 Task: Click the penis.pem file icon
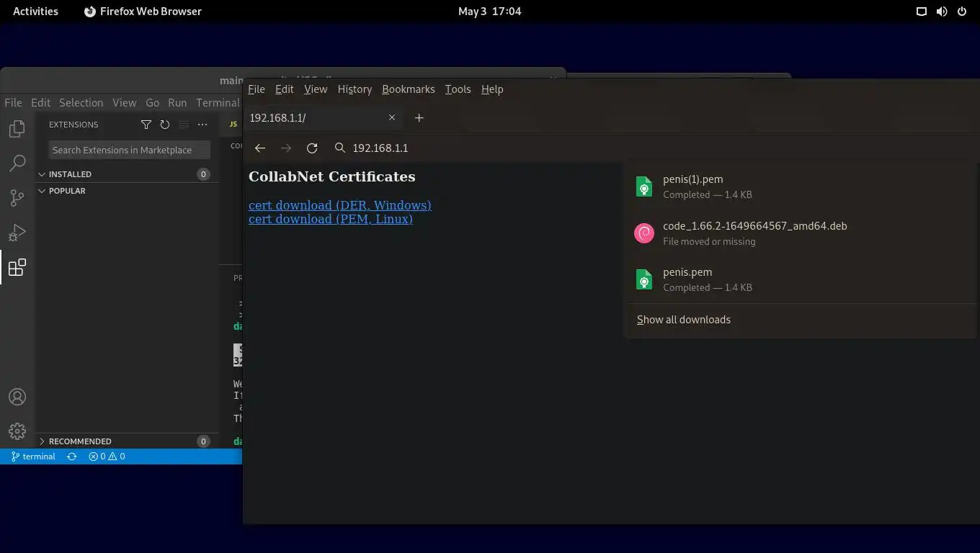[x=643, y=279]
